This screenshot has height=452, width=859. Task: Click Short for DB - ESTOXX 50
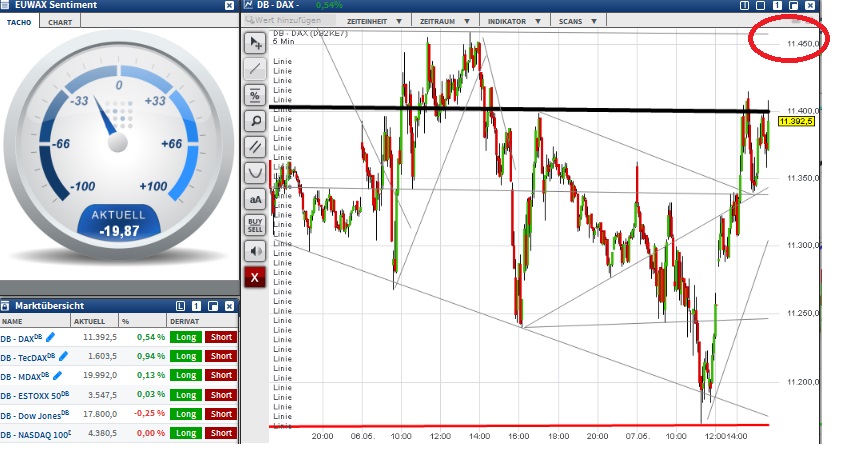[221, 395]
